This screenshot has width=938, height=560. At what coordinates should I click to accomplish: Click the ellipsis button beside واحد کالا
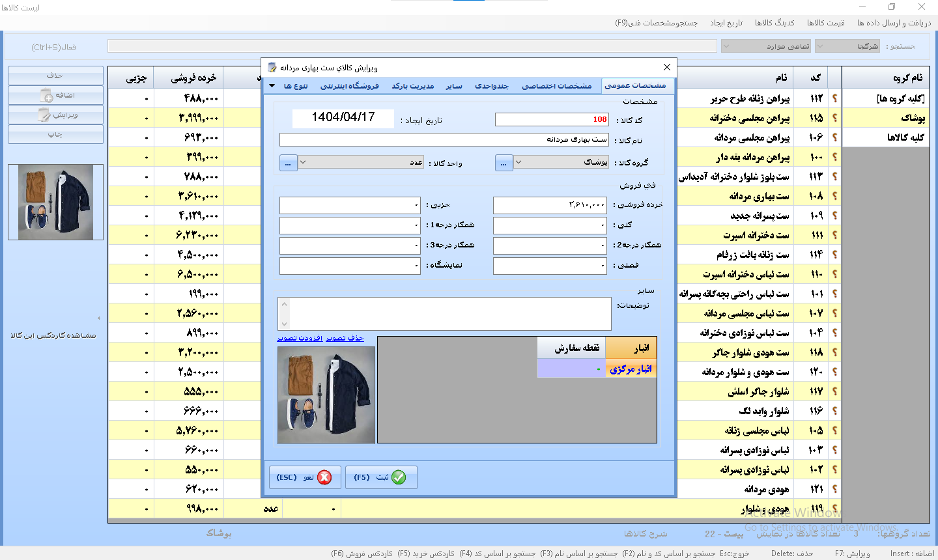pyautogui.click(x=289, y=163)
